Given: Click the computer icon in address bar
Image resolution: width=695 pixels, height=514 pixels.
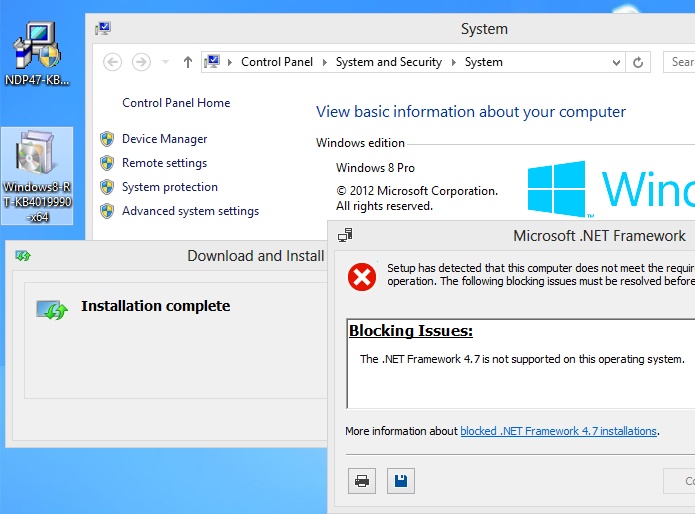Looking at the screenshot, I should (213, 62).
